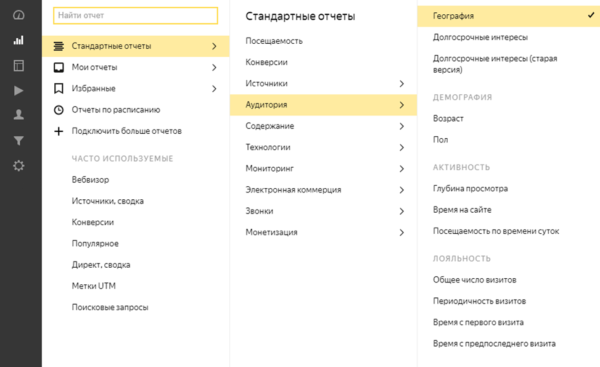Open Посещаемость report link
This screenshot has width=600, height=367.
[274, 41]
